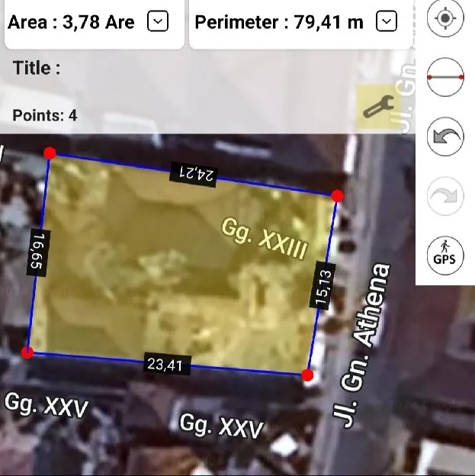Tap the Jl. Gn. Athena street label
The height and width of the screenshot is (476, 475).
click(x=361, y=346)
